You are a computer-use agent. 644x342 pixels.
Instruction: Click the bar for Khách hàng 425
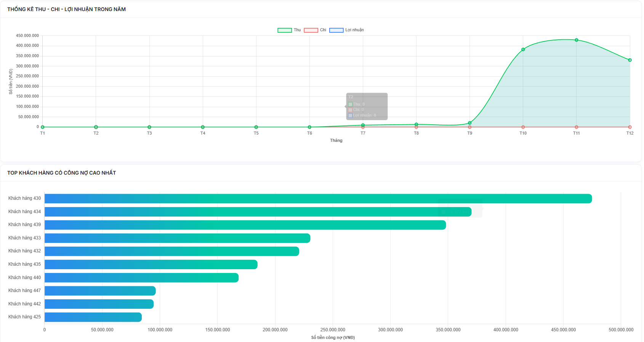tap(93, 317)
